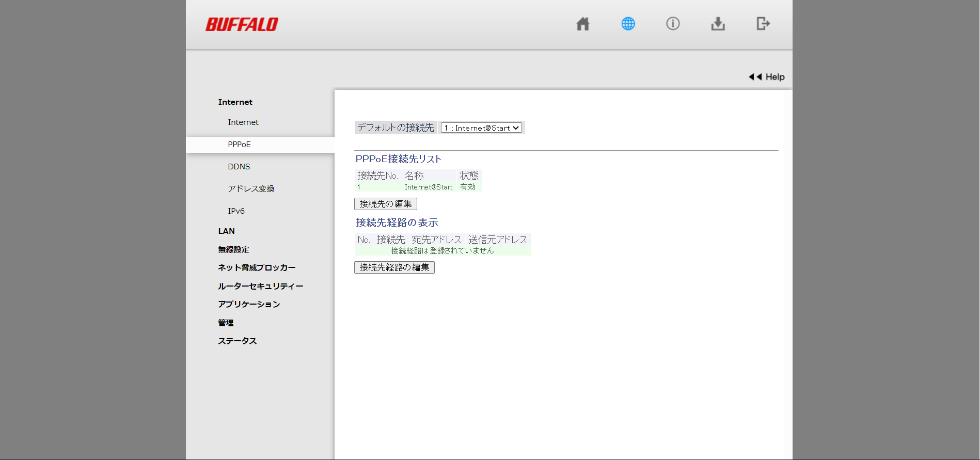Open the IPv6 settings page
The width and height of the screenshot is (980, 460).
(x=236, y=211)
